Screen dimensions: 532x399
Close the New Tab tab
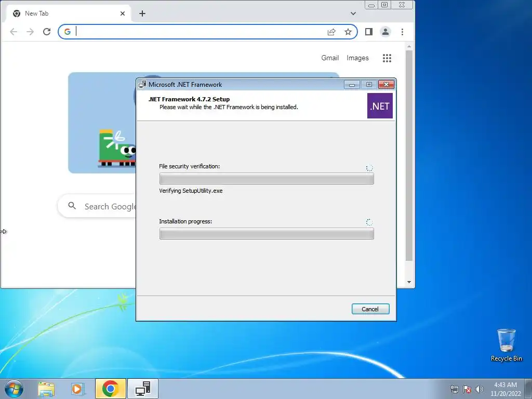[123, 14]
